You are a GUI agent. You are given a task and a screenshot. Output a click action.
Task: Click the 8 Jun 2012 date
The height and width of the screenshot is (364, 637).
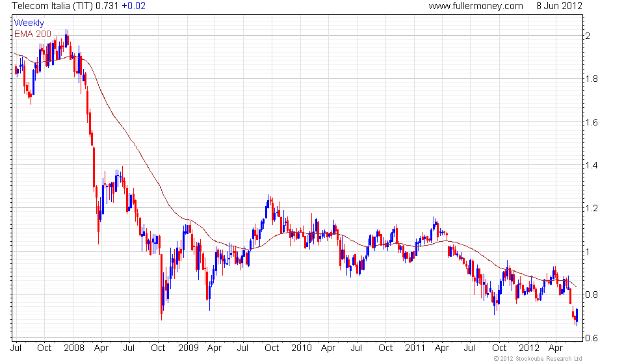pyautogui.click(x=559, y=6)
